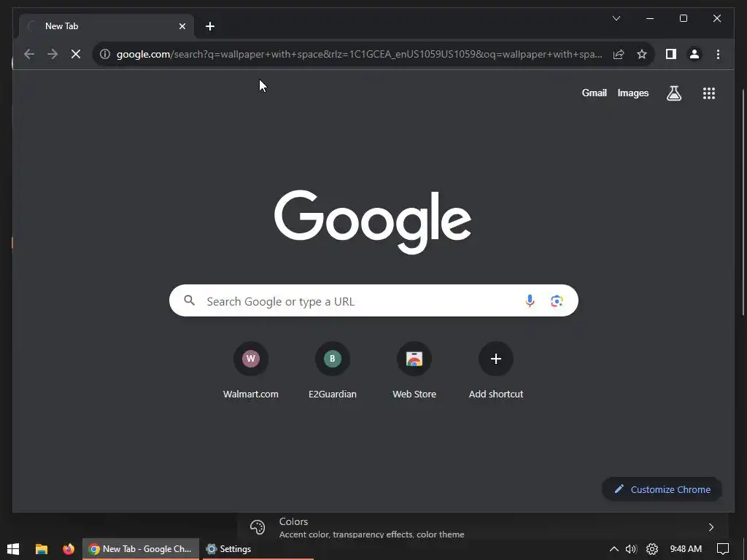Stop loading the page with X button
Viewport: 747px width, 560px height.
(x=76, y=54)
